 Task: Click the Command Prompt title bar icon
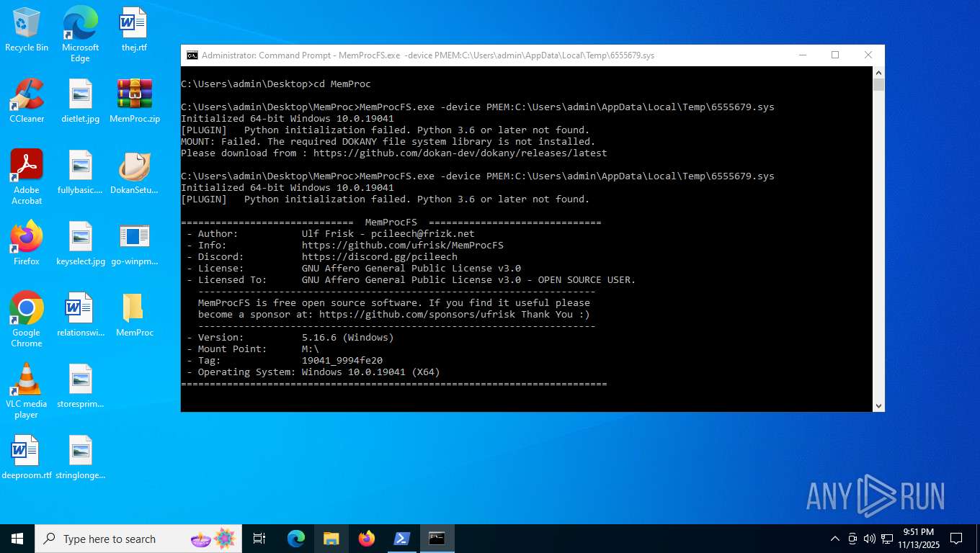tap(192, 55)
